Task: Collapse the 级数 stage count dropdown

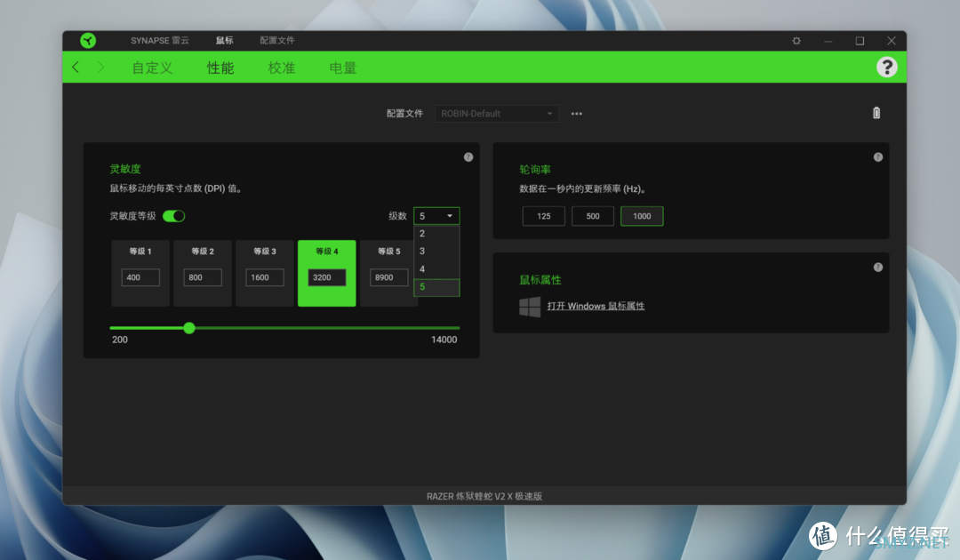Action: (x=436, y=216)
